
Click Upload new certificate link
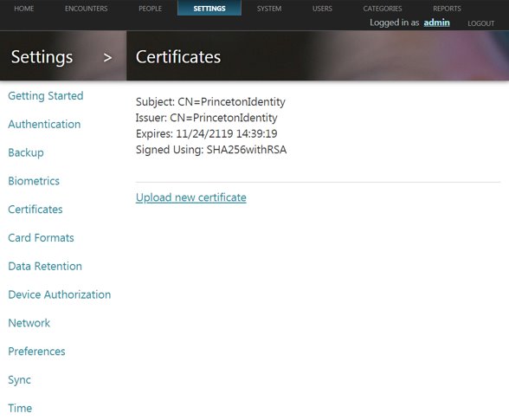pyautogui.click(x=190, y=197)
